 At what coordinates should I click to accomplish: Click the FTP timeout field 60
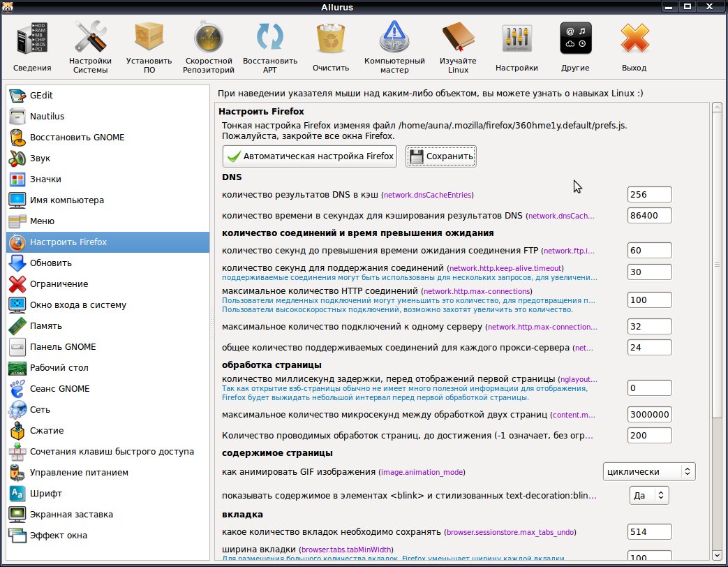pos(649,250)
